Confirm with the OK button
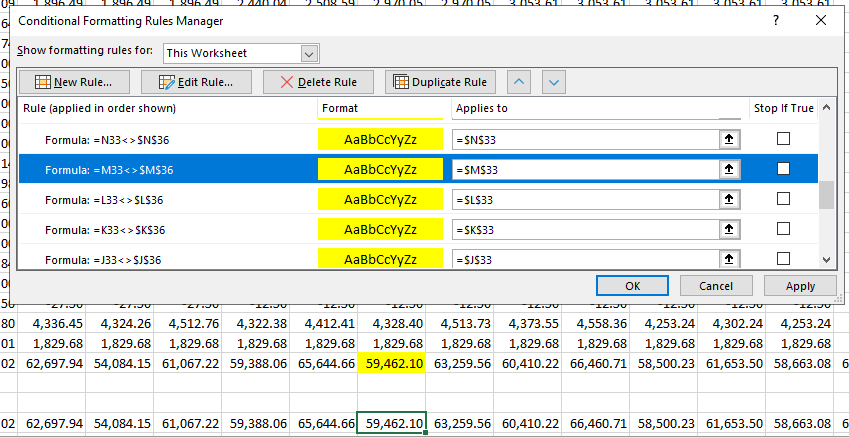The image size is (849, 438). (632, 286)
